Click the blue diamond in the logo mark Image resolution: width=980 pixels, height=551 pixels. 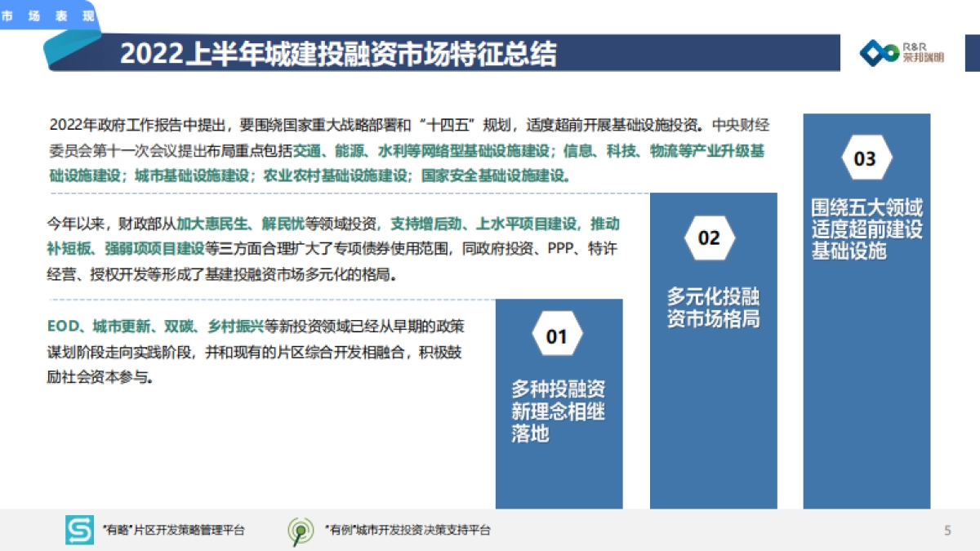872,53
